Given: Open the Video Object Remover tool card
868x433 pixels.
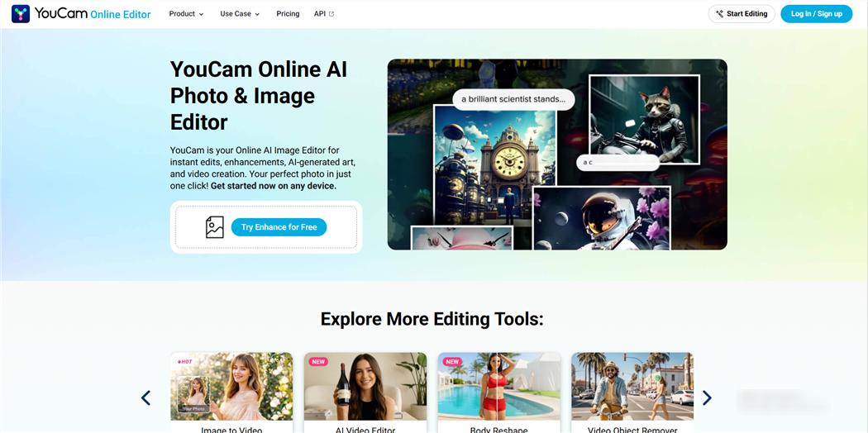Looking at the screenshot, I should point(632,393).
